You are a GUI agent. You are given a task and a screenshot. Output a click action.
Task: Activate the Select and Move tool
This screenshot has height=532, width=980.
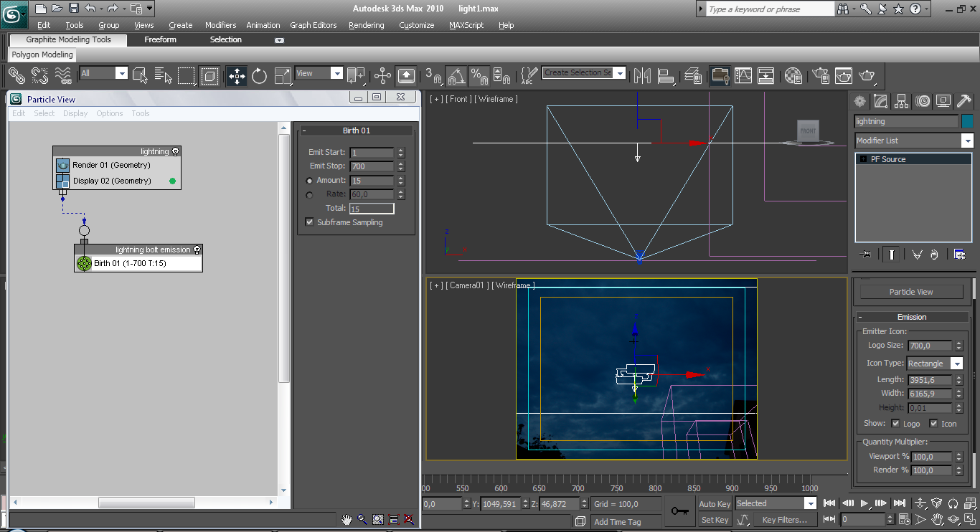236,75
